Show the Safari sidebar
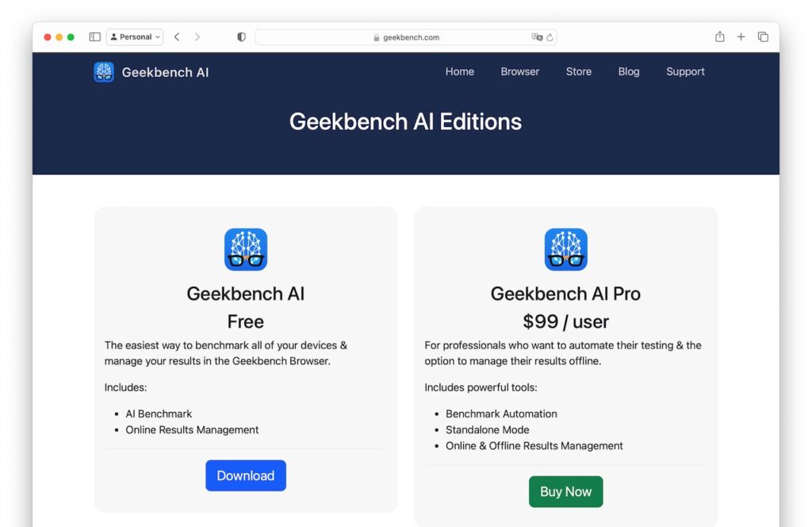Image resolution: width=812 pixels, height=527 pixels. pyautogui.click(x=94, y=37)
